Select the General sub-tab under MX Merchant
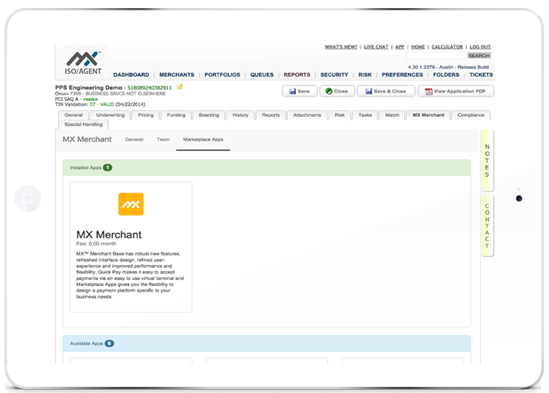The image size is (549, 393). [134, 139]
